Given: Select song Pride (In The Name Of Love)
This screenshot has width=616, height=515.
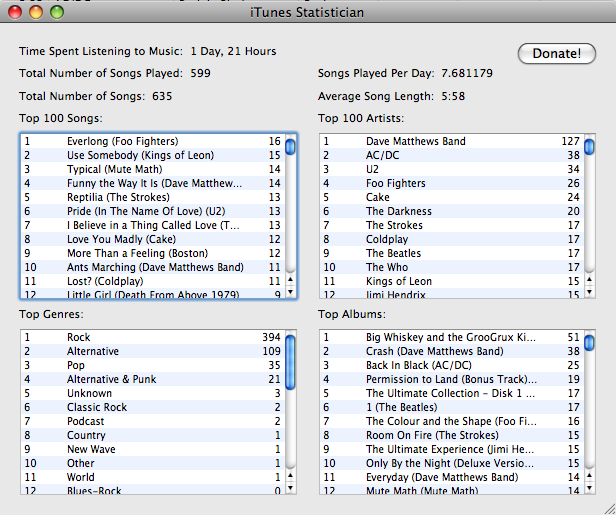Looking at the screenshot, I should pyautogui.click(x=153, y=211).
